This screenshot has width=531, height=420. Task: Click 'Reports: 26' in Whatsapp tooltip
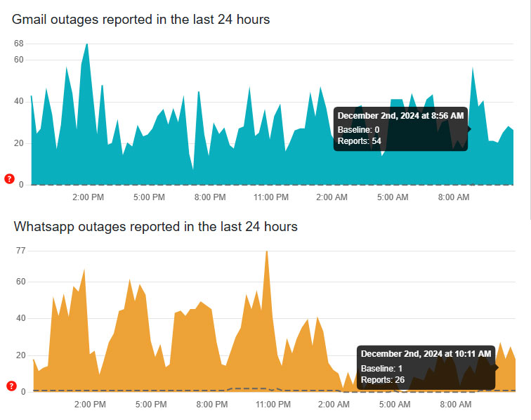383,380
